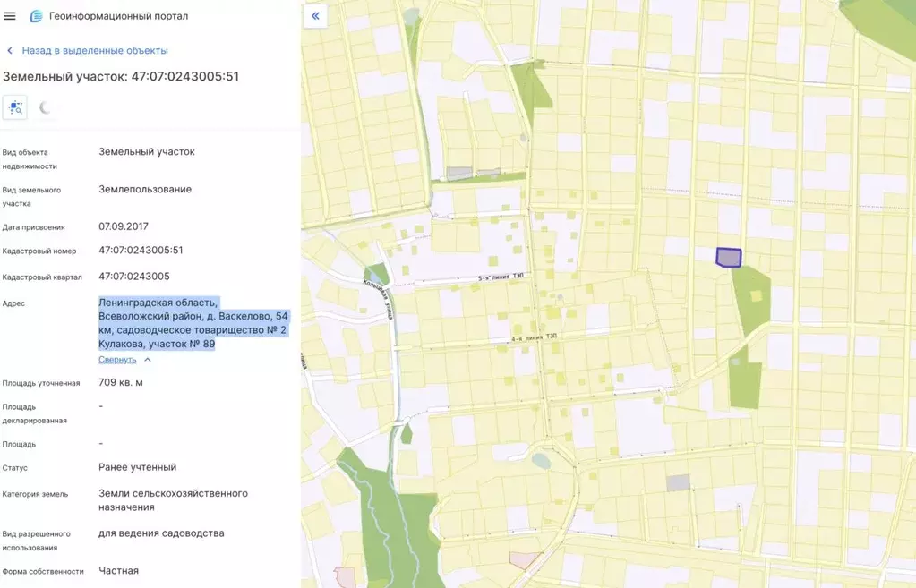916x588 pixels.
Task: Click the crescent loading icon
Action: (46, 108)
